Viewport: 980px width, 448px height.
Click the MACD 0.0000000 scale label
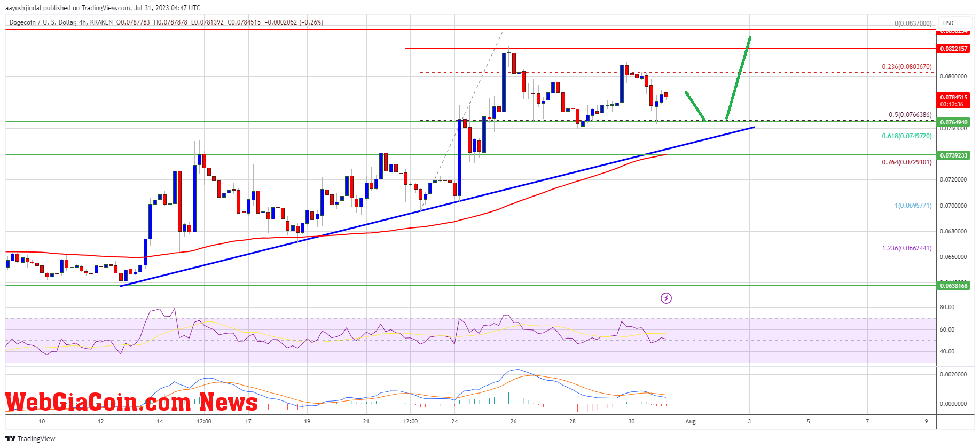pos(953,404)
